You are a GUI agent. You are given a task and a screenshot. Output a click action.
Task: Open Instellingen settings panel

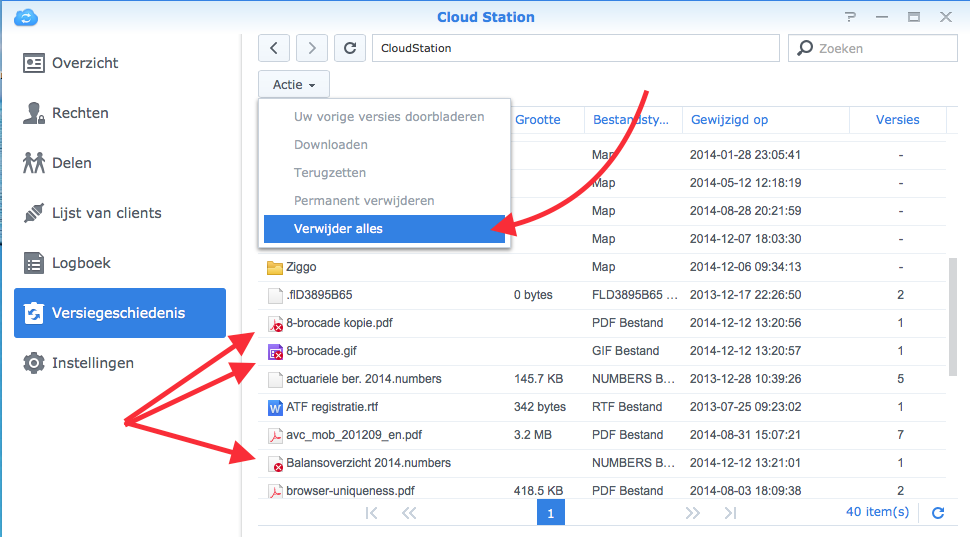[x=92, y=363]
